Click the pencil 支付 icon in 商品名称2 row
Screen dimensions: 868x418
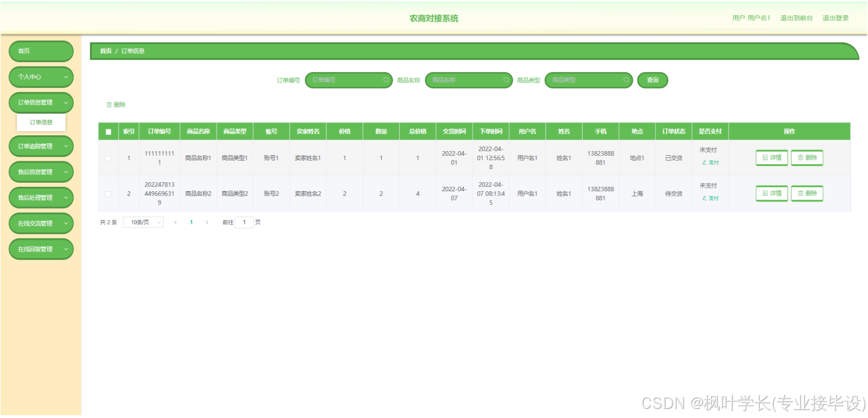704,198
